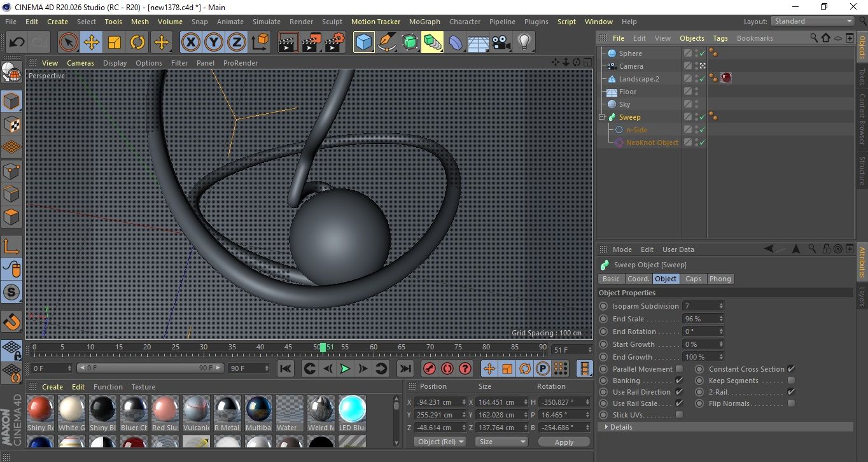Select the Live Selection tool
The height and width of the screenshot is (462, 868).
69,43
